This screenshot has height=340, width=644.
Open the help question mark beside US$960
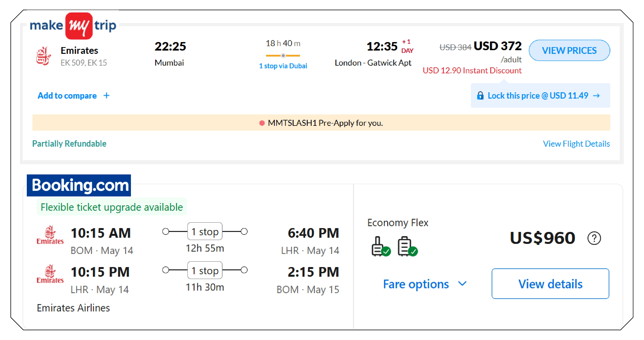594,238
